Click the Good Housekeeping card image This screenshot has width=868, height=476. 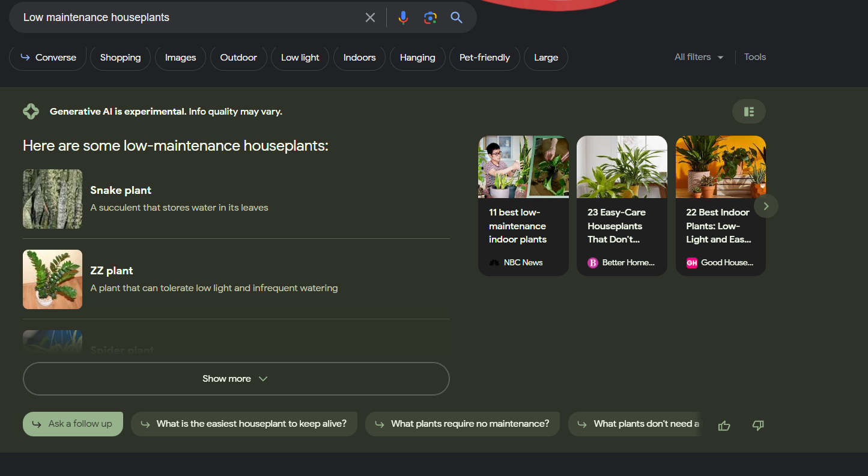coord(721,167)
